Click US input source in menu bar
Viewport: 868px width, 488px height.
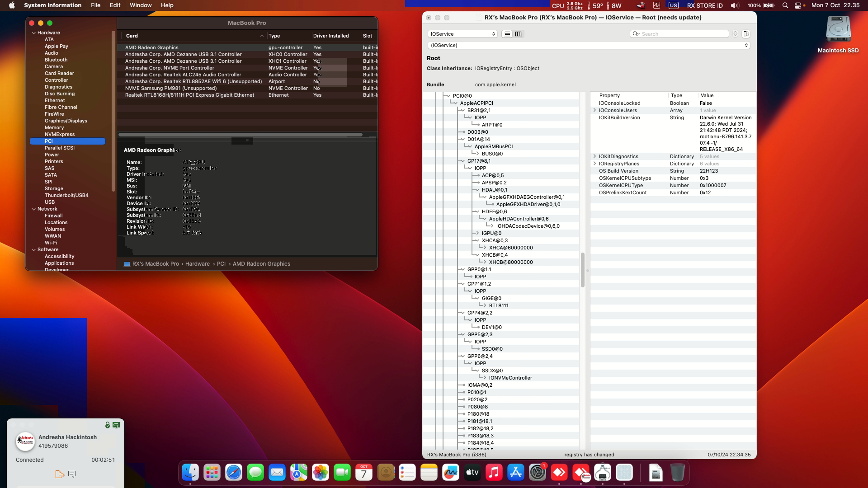[x=673, y=5]
